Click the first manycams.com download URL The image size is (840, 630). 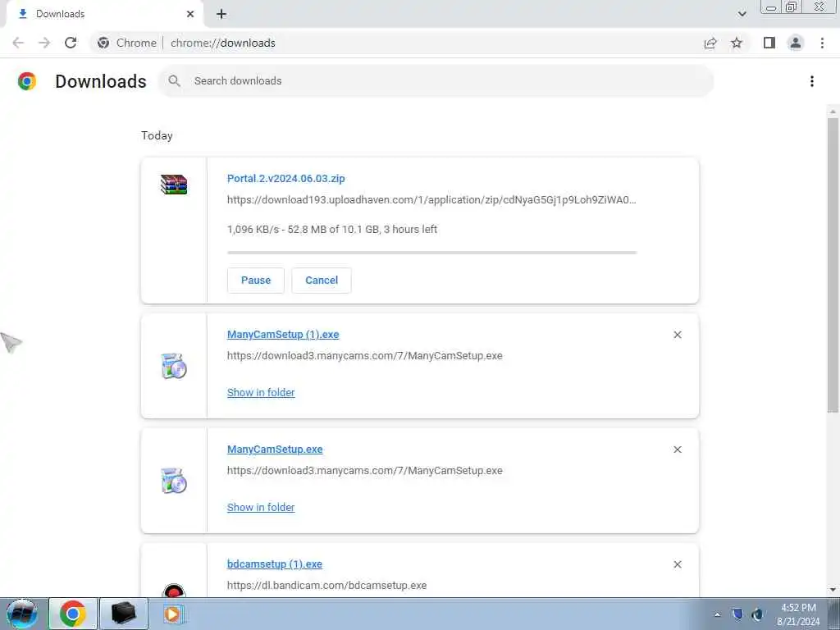(x=365, y=356)
